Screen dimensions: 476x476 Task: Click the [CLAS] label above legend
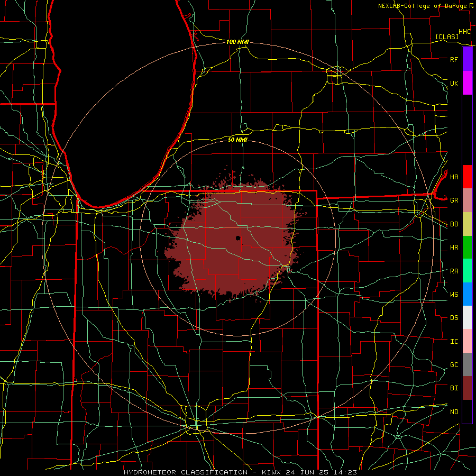click(x=447, y=36)
